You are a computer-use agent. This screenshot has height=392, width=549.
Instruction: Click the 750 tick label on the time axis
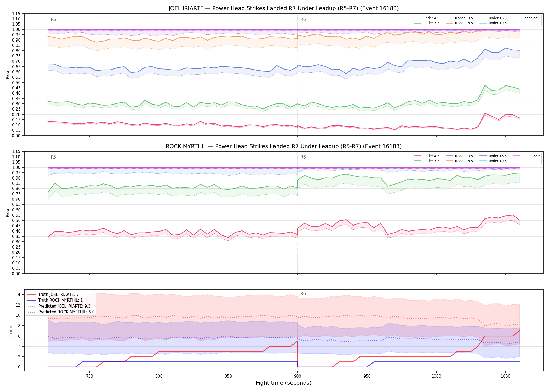coord(89,376)
